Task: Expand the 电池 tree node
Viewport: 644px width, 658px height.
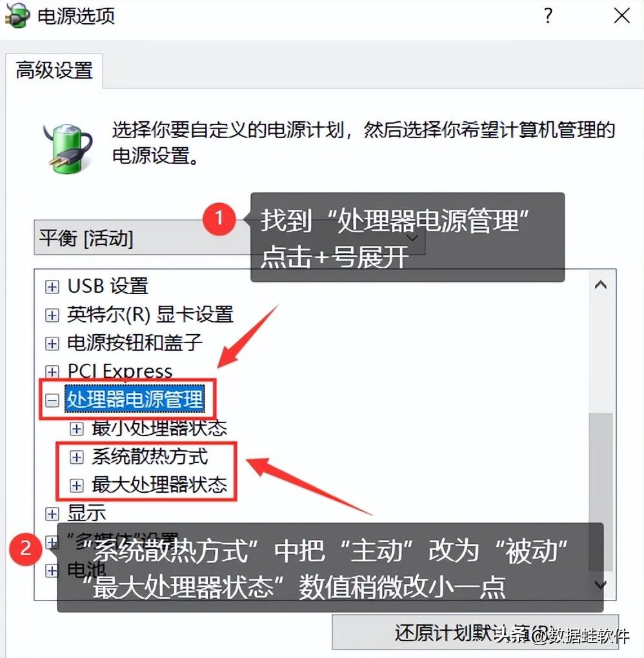Action: [52, 571]
